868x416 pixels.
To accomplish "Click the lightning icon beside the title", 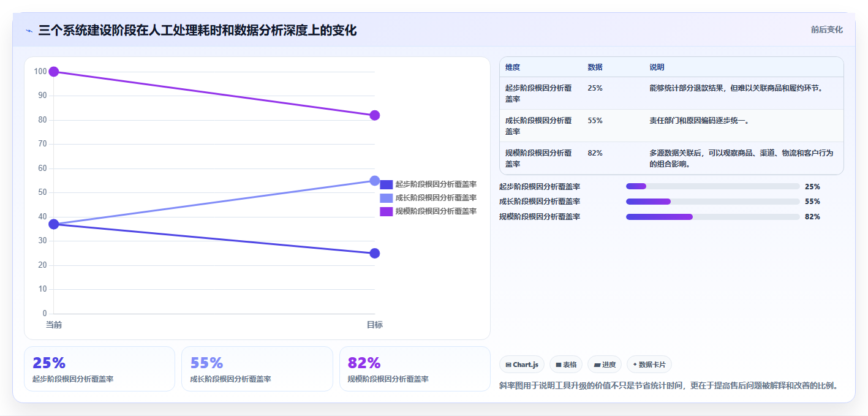I will 29,31.
